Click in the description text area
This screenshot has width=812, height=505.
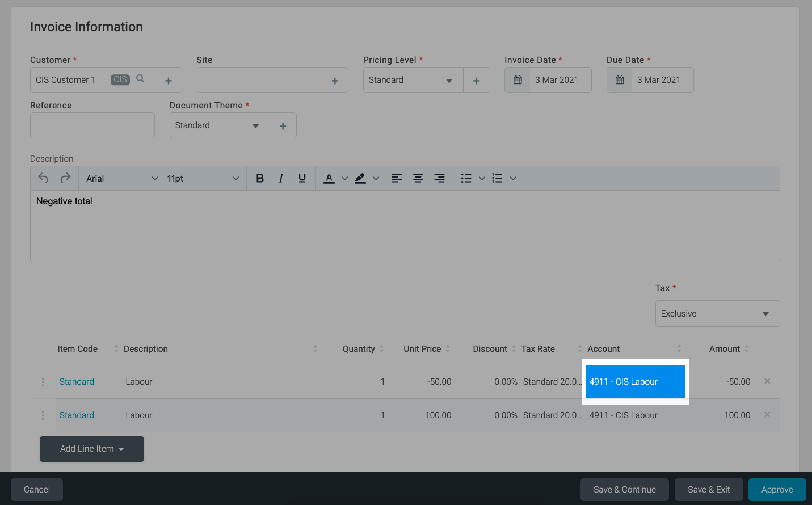pos(405,226)
